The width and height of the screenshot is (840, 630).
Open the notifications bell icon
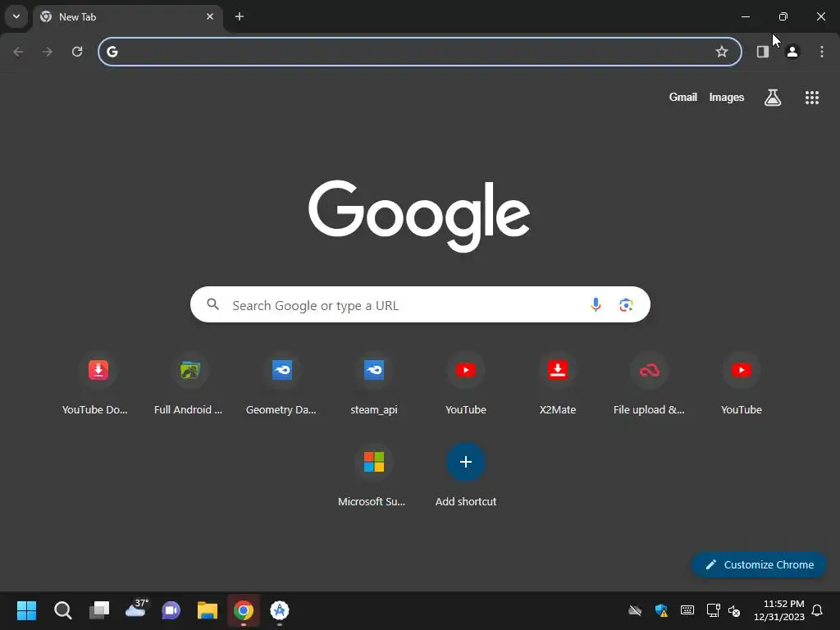coord(818,610)
